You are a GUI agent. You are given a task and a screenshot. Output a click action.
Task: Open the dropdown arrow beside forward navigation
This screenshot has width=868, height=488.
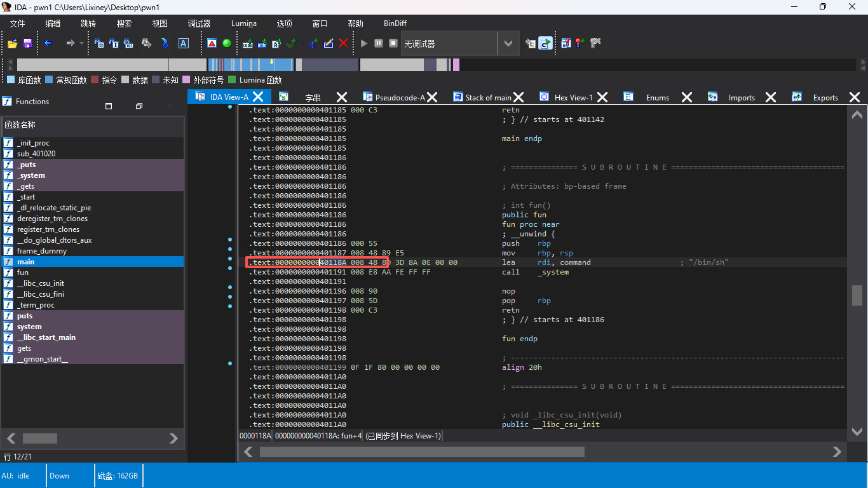pyautogui.click(x=81, y=43)
